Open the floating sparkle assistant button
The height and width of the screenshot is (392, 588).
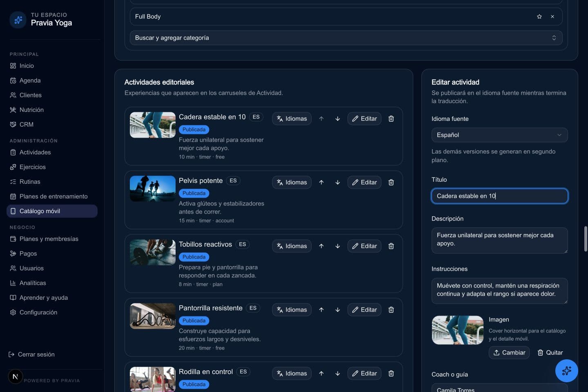566,371
